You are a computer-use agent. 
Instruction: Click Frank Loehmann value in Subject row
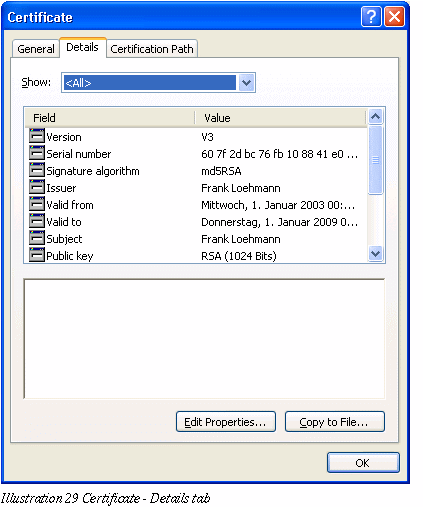[241, 239]
